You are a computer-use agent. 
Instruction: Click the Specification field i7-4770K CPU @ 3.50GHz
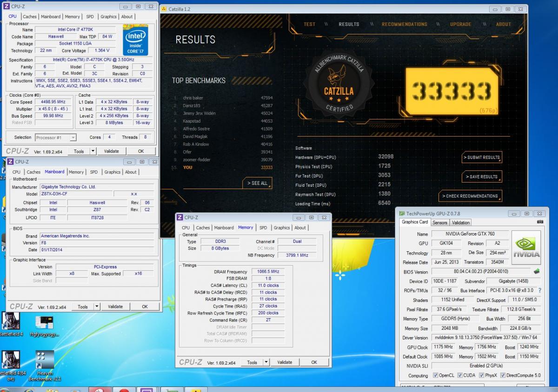tap(94, 59)
